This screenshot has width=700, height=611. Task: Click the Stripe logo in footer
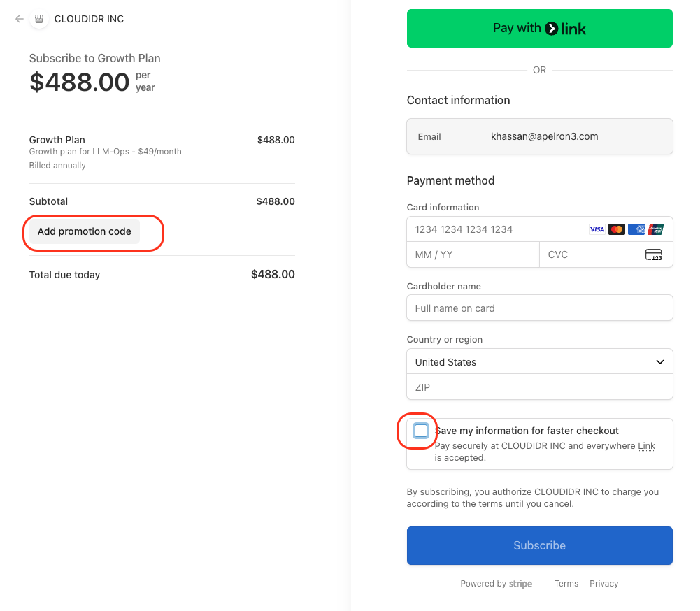pos(520,584)
